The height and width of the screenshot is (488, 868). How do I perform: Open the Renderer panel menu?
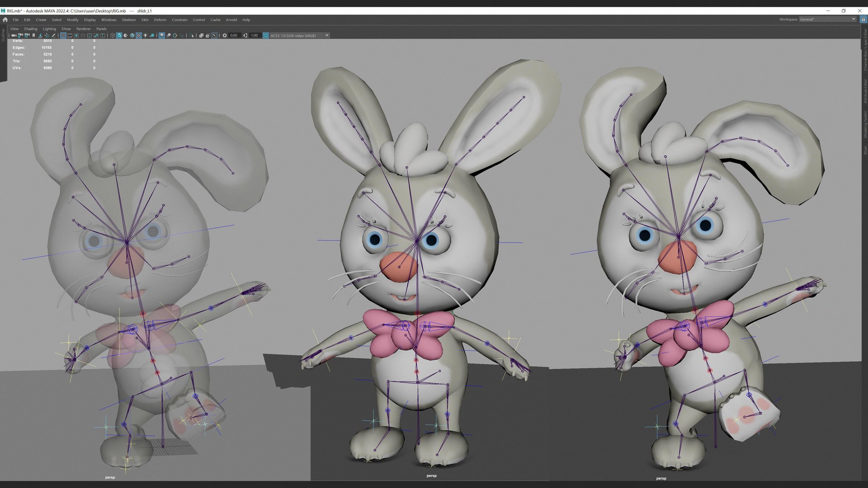[x=83, y=29]
